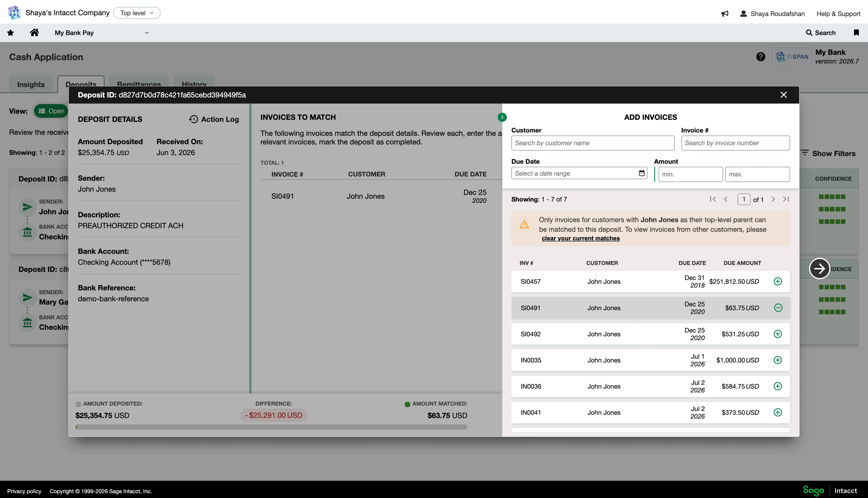Click demo-bank-reference text
The width and height of the screenshot is (868, 498).
point(113,298)
